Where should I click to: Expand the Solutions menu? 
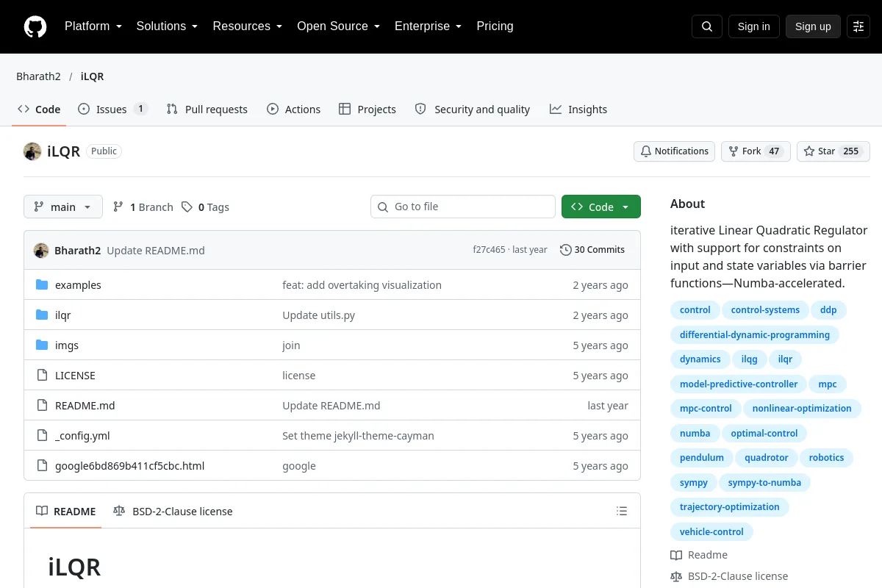[x=168, y=26]
